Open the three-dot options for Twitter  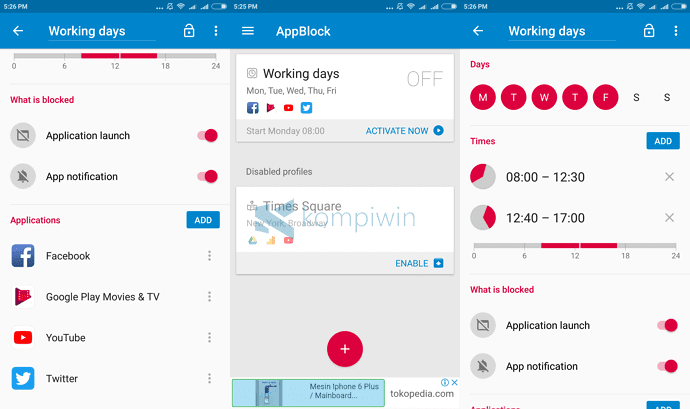point(209,378)
